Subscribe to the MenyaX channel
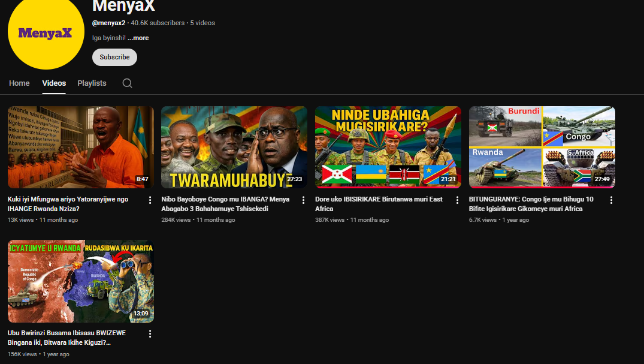644x364 pixels. pos(114,57)
